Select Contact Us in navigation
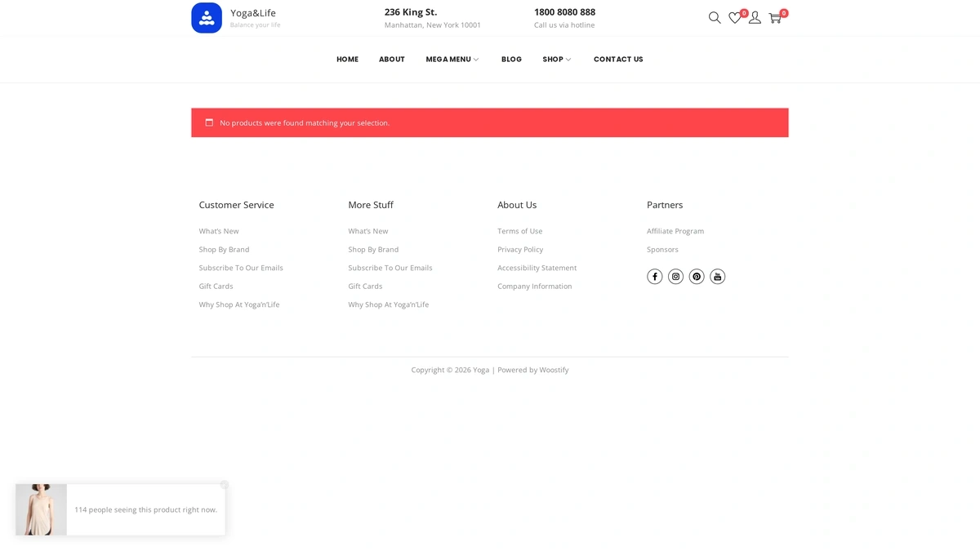 618,60
